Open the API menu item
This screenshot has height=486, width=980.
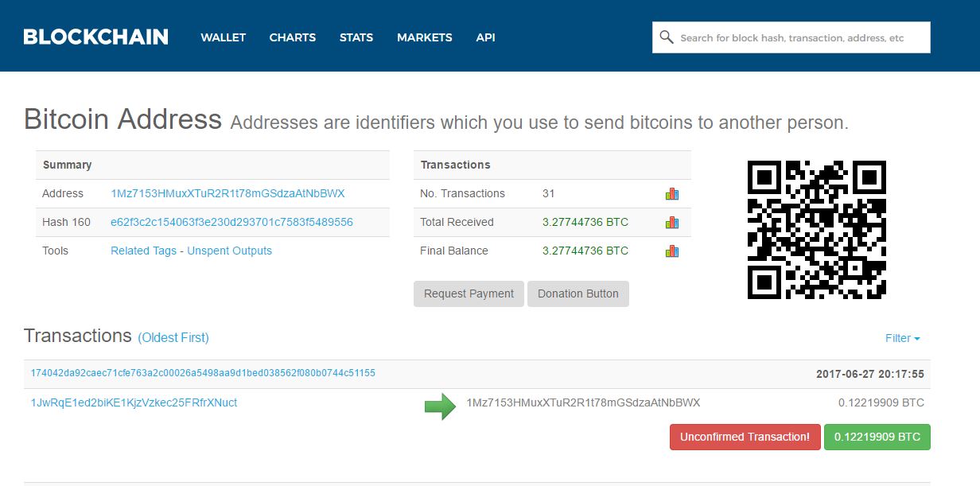tap(485, 37)
